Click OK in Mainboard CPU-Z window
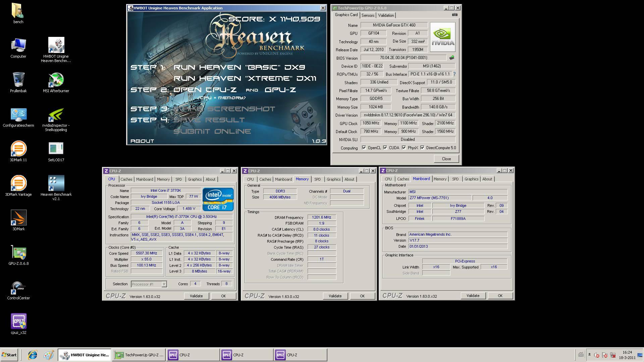The image size is (644, 362). 500,296
